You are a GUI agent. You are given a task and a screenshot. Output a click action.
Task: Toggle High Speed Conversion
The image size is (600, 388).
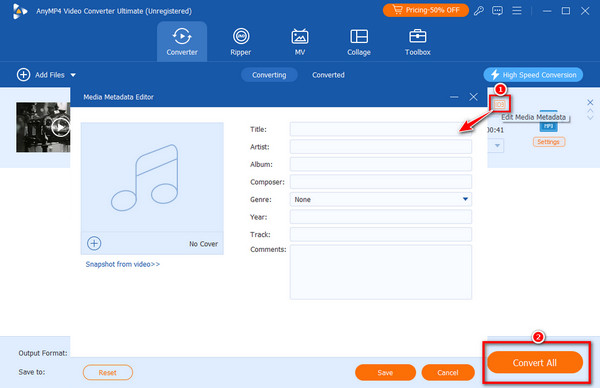[x=533, y=75]
